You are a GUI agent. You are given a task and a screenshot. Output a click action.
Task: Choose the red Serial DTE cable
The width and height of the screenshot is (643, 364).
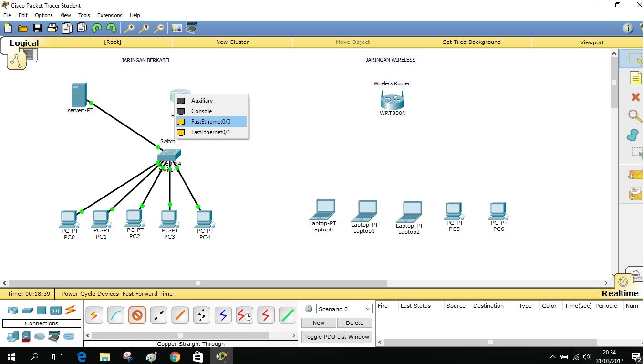click(266, 315)
